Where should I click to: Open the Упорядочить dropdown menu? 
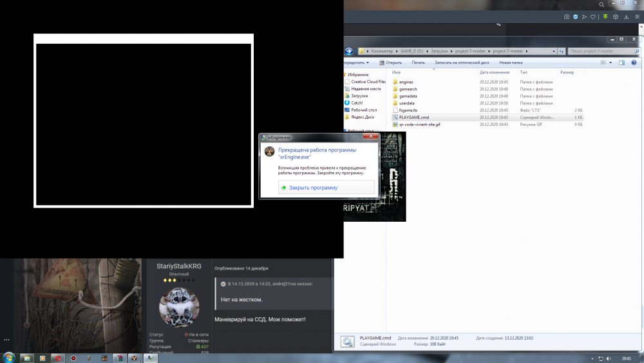point(355,63)
